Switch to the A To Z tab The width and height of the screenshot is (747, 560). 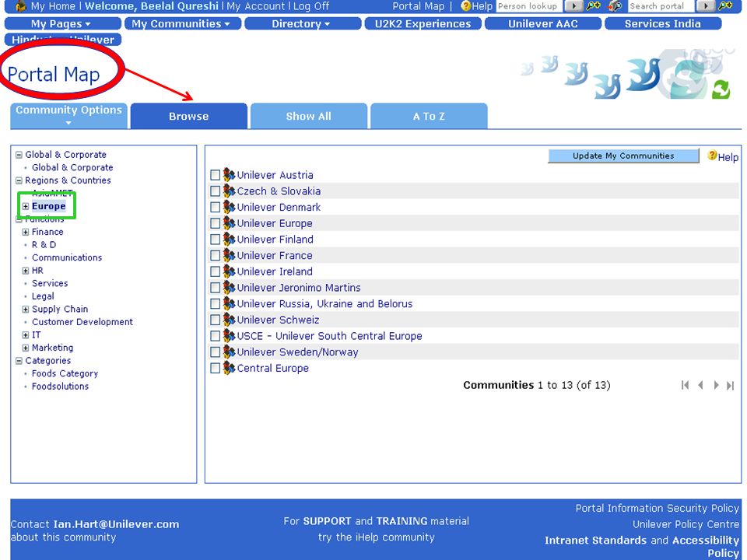click(429, 116)
